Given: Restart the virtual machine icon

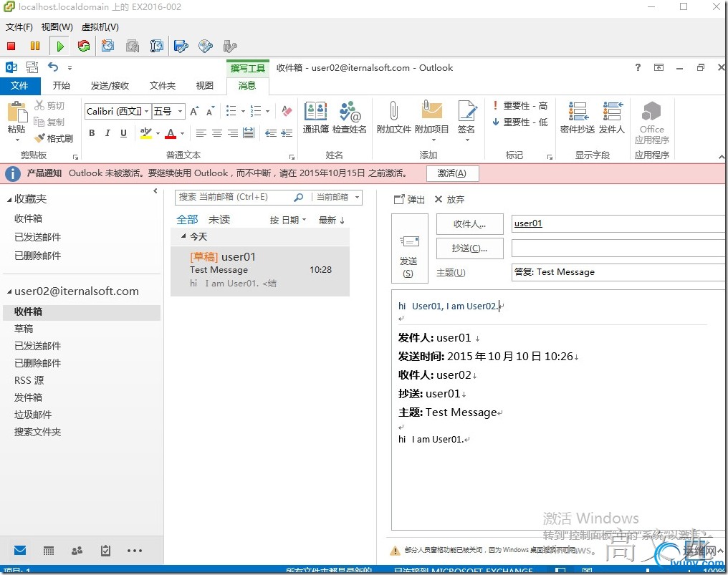Looking at the screenshot, I should pos(84,46).
